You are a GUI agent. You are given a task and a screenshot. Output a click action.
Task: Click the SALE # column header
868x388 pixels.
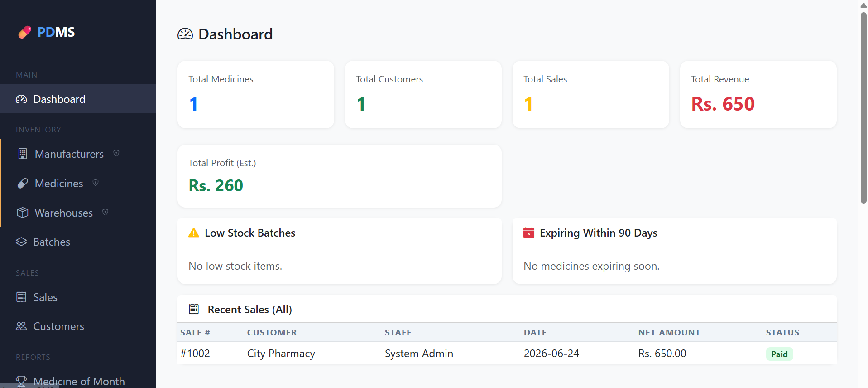click(x=195, y=333)
